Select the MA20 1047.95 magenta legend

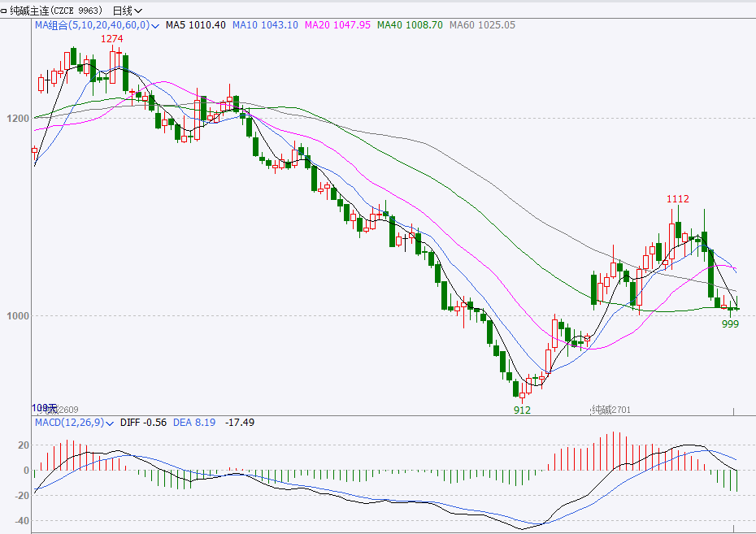[337, 25]
